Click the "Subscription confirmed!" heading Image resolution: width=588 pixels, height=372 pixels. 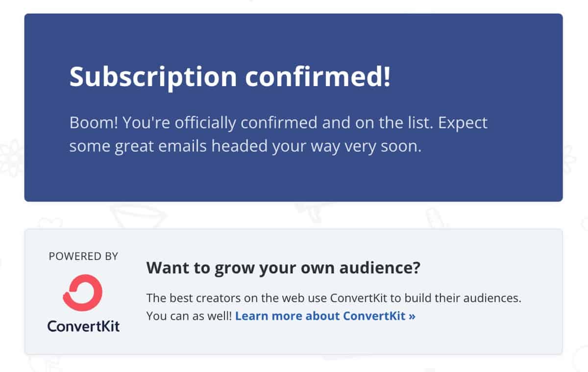[230, 77]
